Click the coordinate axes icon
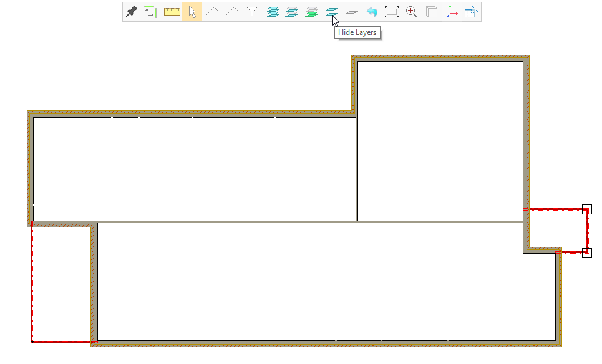602x364 pixels. [x=452, y=12]
